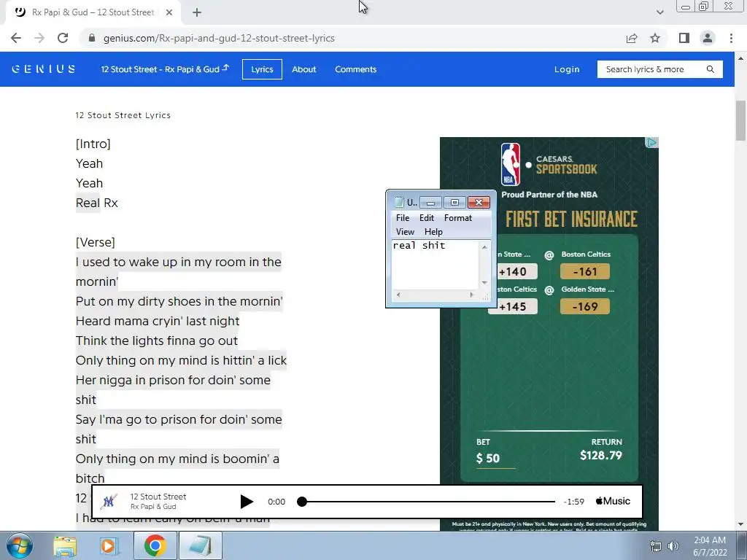
Task: Click the Notepad taskbar icon
Action: coord(201,545)
